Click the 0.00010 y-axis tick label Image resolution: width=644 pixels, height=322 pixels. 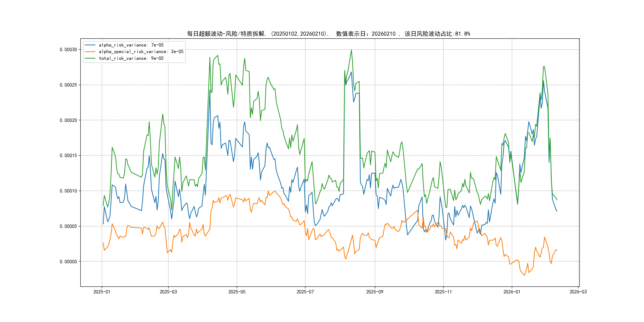[68, 191]
